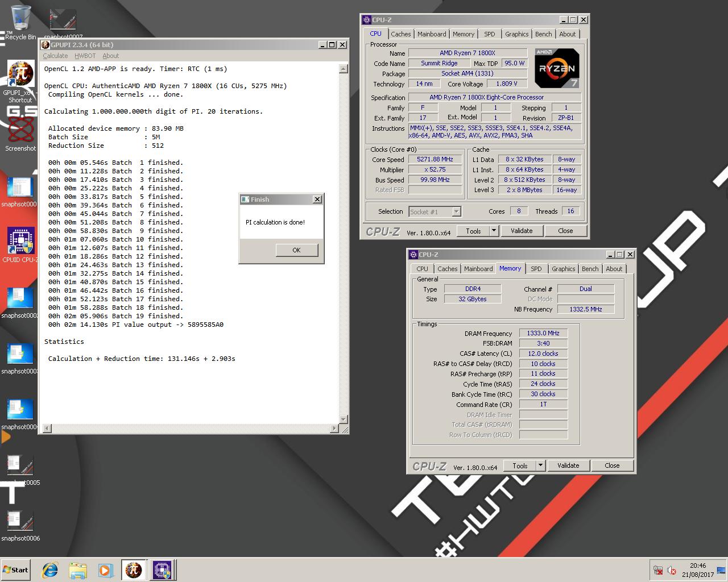The height and width of the screenshot is (582, 728).
Task: Click the GPUPI window title icon
Action: tap(45, 45)
